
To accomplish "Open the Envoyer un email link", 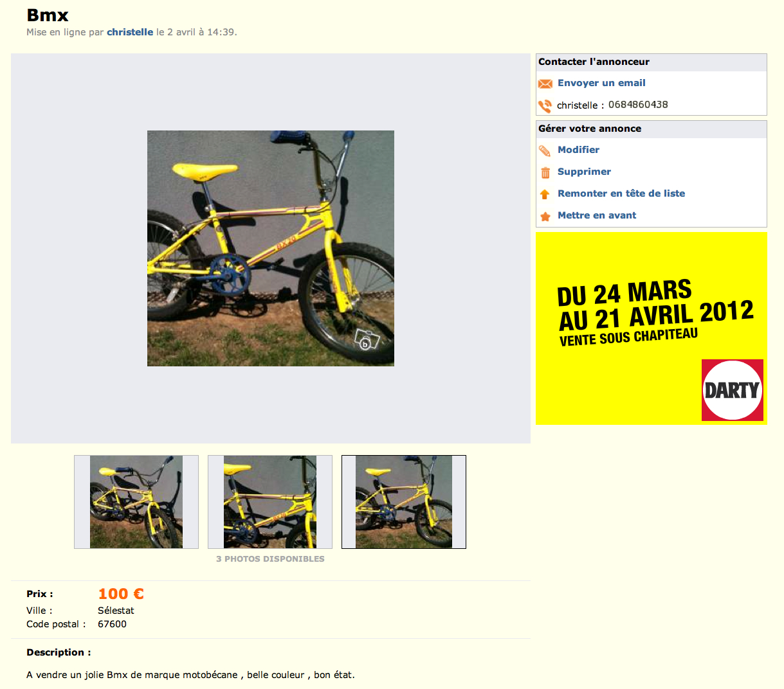I will [x=601, y=83].
